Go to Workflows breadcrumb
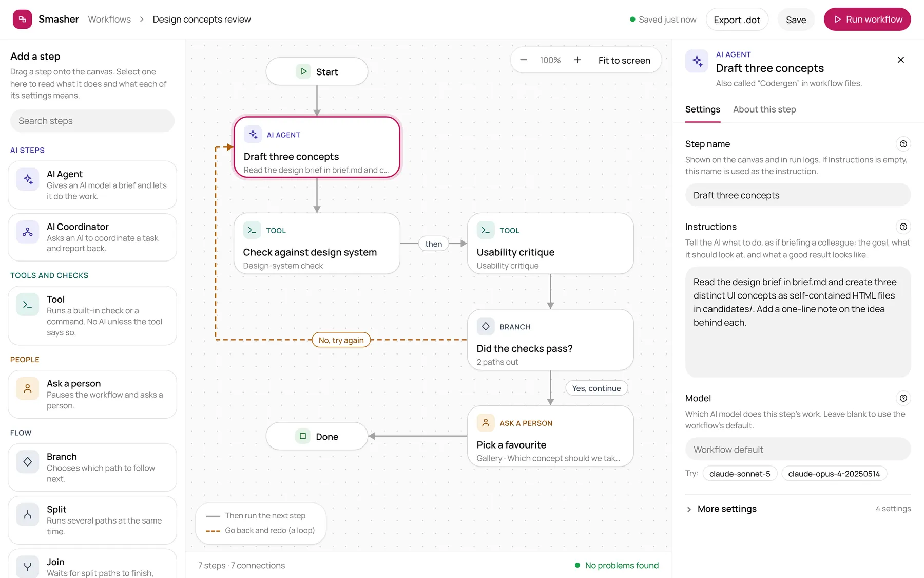 (109, 20)
